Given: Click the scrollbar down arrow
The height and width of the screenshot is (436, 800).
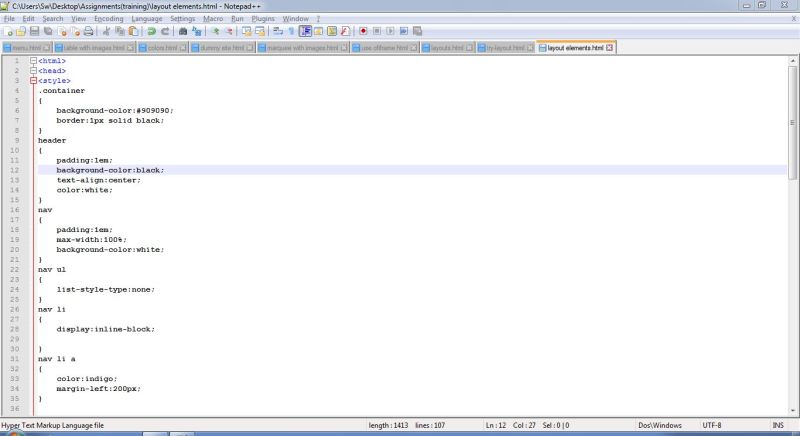Looking at the screenshot, I should [792, 411].
